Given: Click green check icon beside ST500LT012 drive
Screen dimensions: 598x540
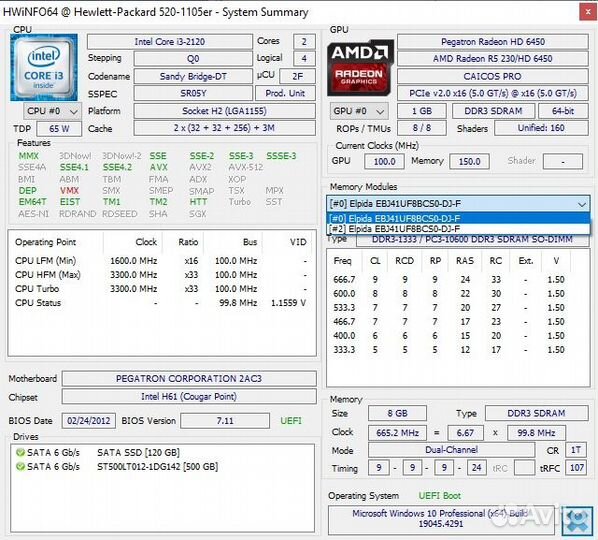Looking at the screenshot, I should coord(20,466).
